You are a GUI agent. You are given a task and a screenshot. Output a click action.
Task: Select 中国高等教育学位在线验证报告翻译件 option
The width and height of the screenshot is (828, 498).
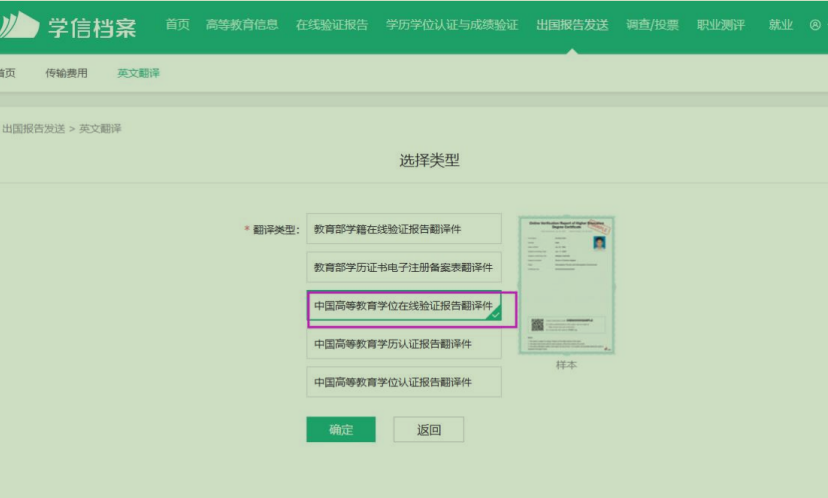(403, 306)
